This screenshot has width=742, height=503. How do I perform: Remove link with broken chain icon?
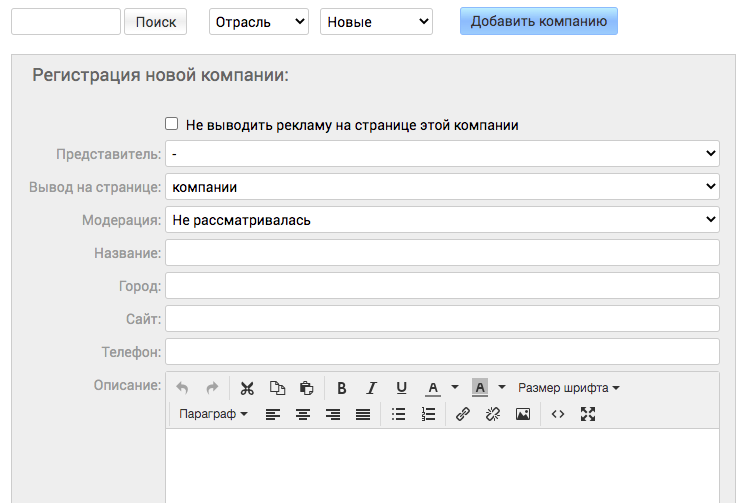(493, 415)
